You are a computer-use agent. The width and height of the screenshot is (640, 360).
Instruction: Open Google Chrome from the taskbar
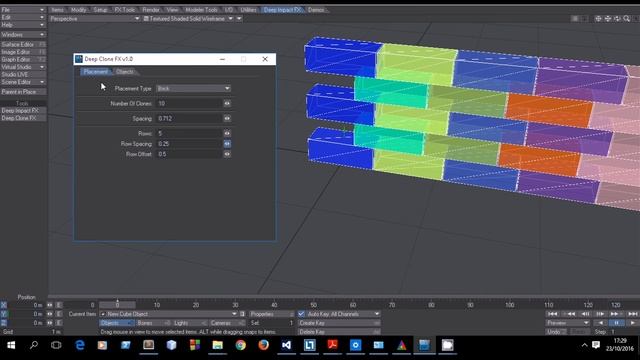pos(240,345)
